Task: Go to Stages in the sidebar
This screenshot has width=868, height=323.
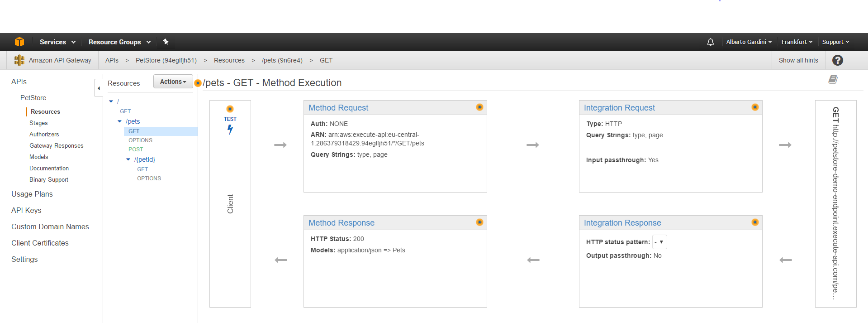Action: pyautogui.click(x=38, y=123)
